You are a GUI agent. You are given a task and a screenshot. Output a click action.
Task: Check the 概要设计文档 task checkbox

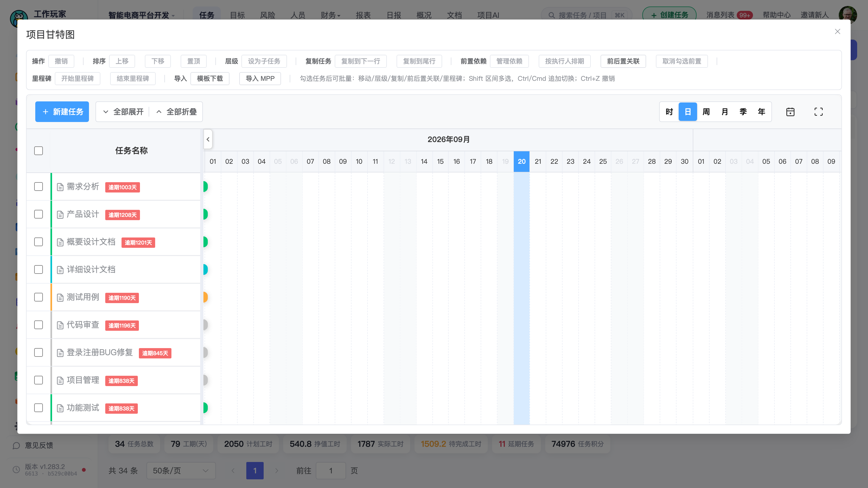click(39, 242)
